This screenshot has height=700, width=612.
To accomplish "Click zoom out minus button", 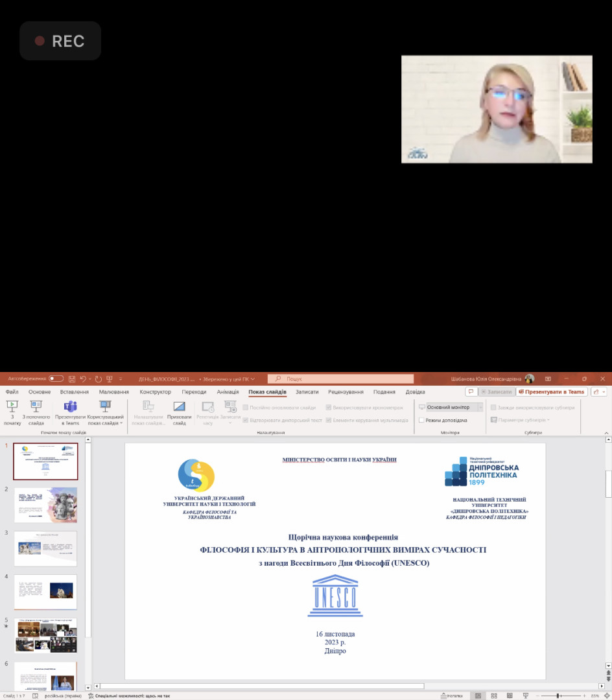I will click(x=537, y=695).
